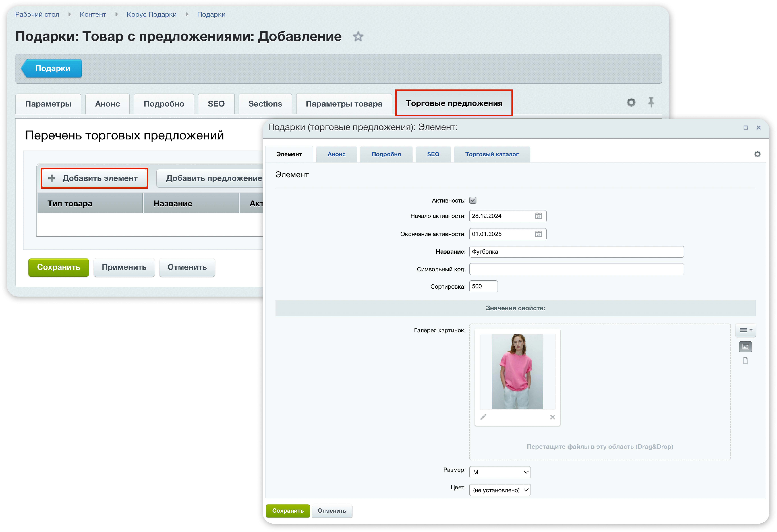The width and height of the screenshot is (777, 532).
Task: Open the Размер dropdown showing M
Action: point(500,472)
